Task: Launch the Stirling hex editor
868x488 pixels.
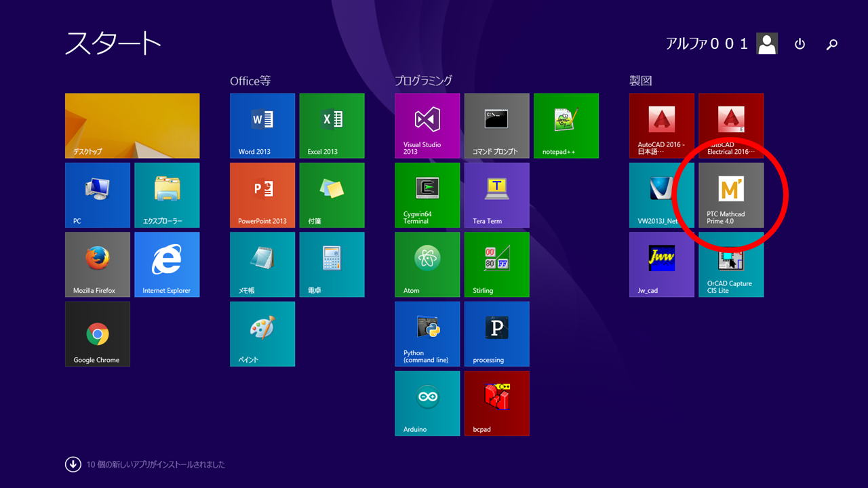Action: pos(496,264)
